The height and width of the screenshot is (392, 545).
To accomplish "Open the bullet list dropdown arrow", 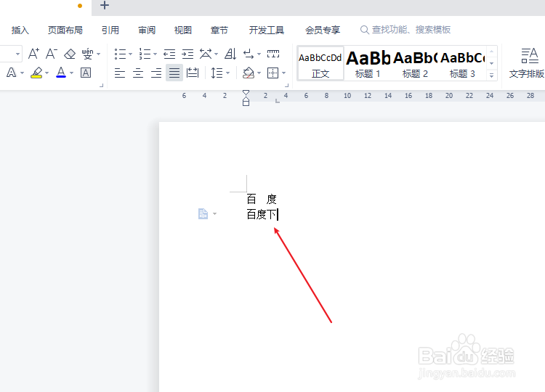I will coord(130,54).
